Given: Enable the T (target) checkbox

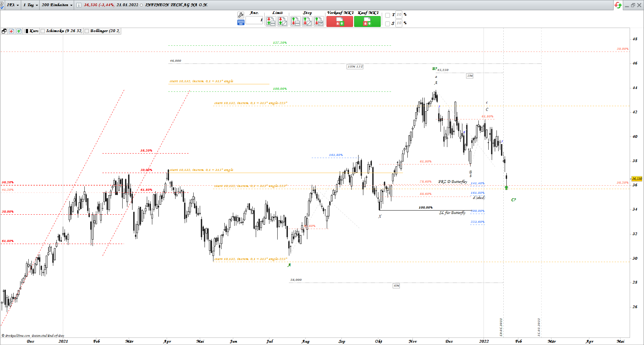Looking at the screenshot, I should point(388,15).
